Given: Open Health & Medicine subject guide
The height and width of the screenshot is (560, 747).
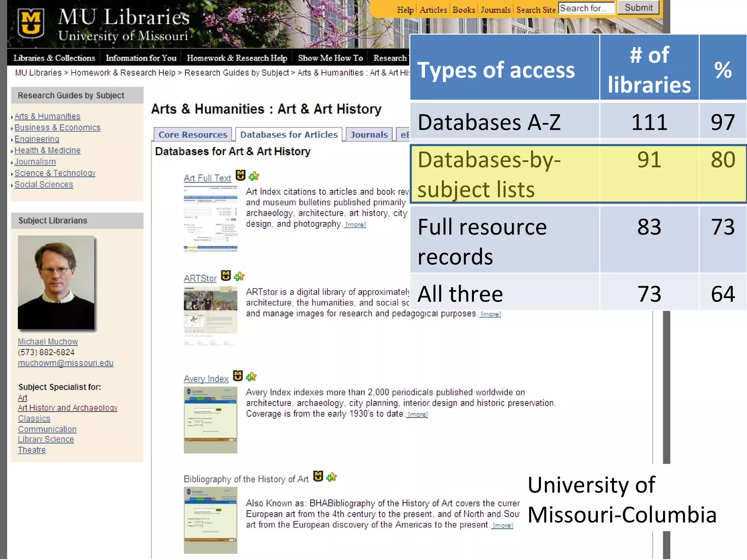Looking at the screenshot, I should tap(47, 150).
